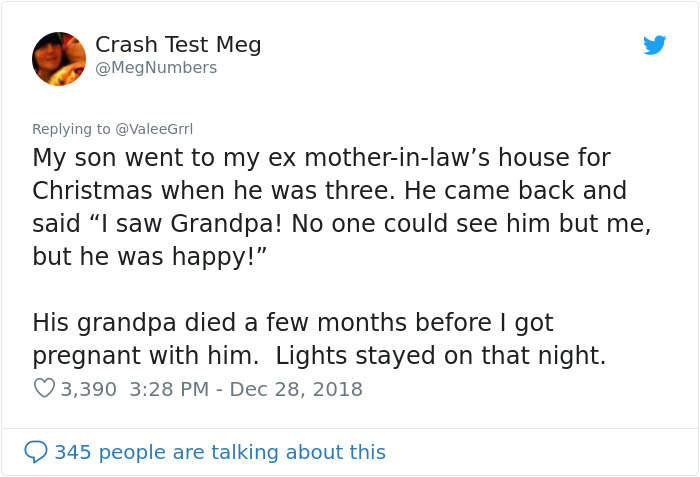Open the Crash Test Meg display name
Viewport: 700px width, 477px height.
(x=178, y=44)
